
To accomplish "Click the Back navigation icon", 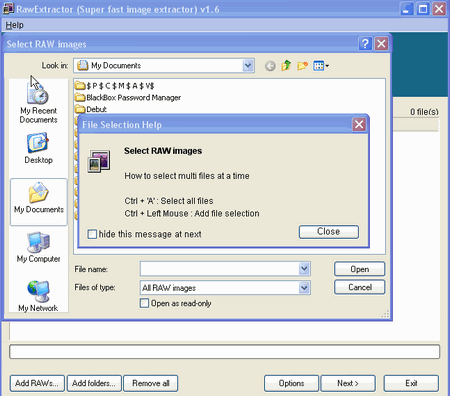I will pyautogui.click(x=270, y=66).
